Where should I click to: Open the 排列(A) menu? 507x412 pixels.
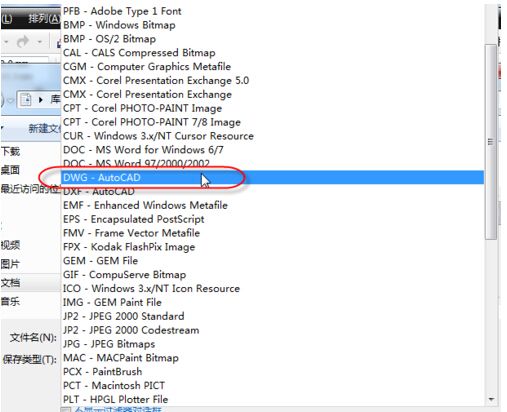[44, 19]
